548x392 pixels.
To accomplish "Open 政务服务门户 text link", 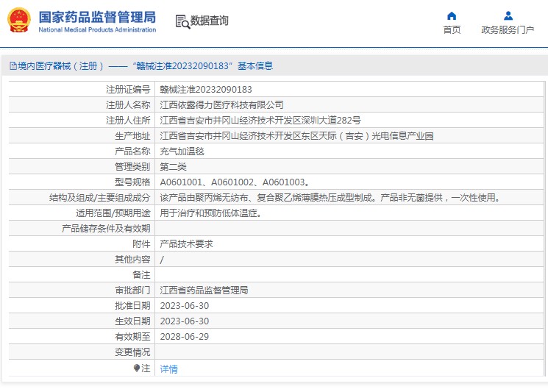I will coord(508,29).
